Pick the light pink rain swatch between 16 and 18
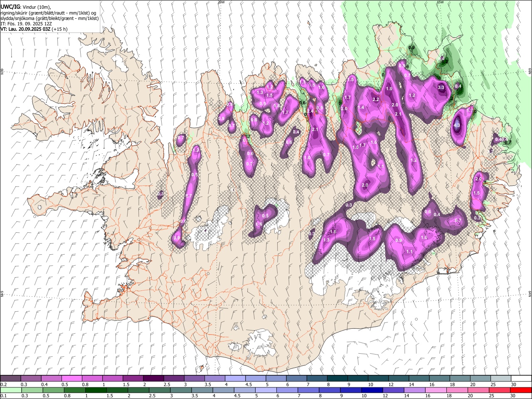The height and width of the screenshot is (399, 532). 435,390
